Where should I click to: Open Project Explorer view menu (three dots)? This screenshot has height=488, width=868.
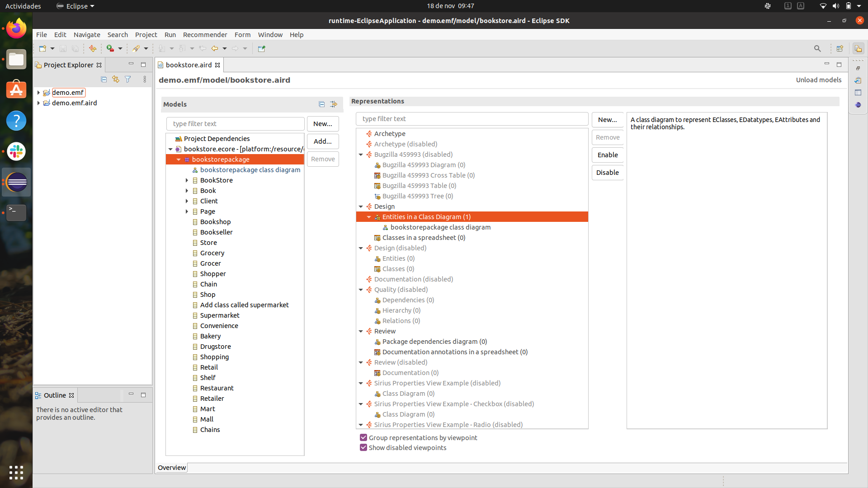145,80
